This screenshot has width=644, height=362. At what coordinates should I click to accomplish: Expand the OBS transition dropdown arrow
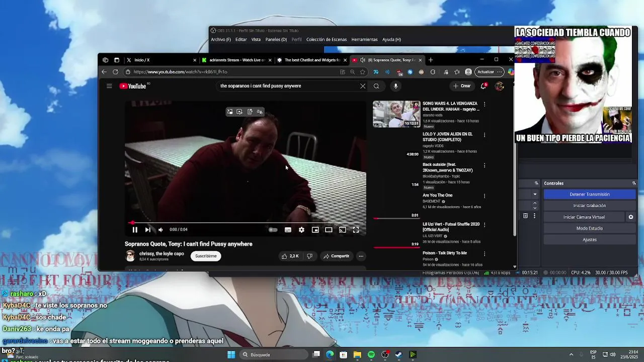point(535,195)
